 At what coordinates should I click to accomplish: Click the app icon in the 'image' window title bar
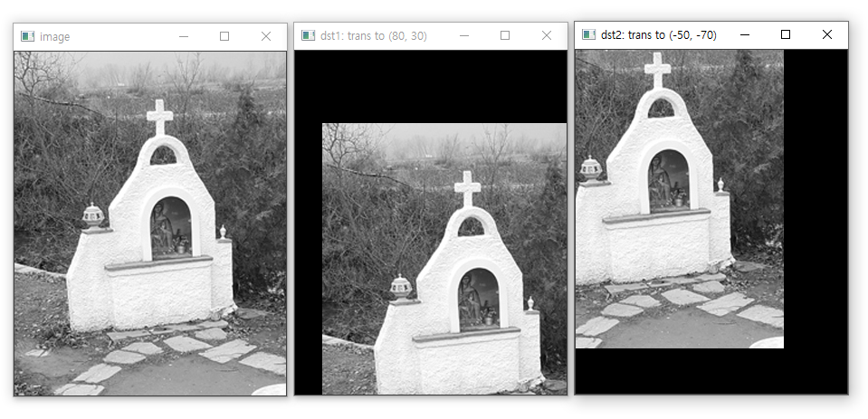point(28,36)
